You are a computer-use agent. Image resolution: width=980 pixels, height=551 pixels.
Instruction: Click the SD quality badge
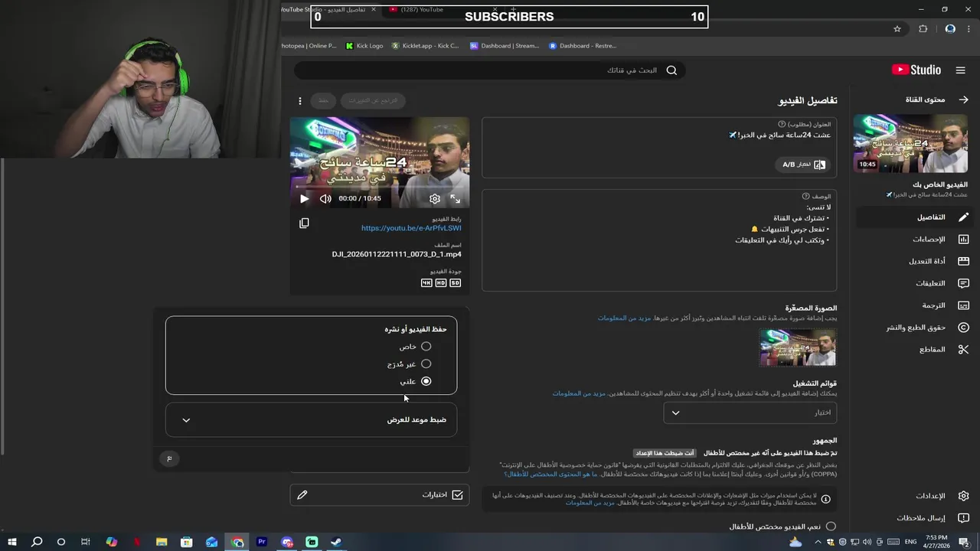pyautogui.click(x=456, y=283)
